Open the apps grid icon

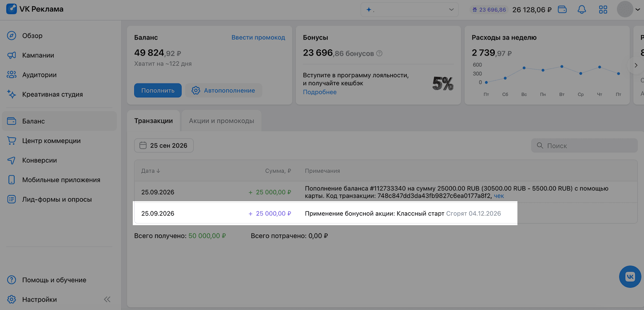(603, 9)
